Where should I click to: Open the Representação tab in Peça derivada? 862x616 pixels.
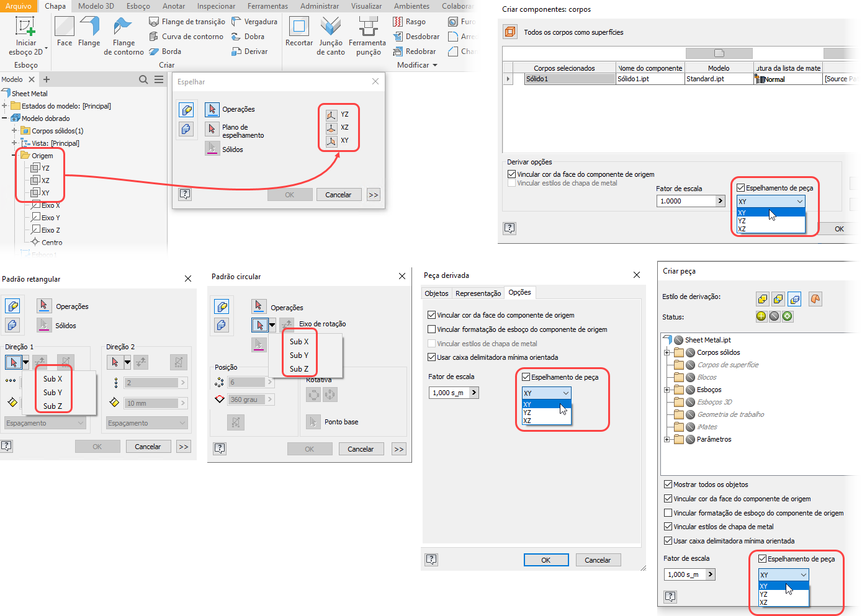point(478,293)
